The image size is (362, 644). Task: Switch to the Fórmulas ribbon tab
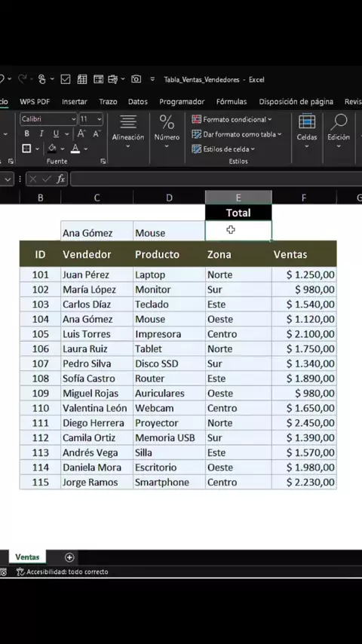coord(232,102)
